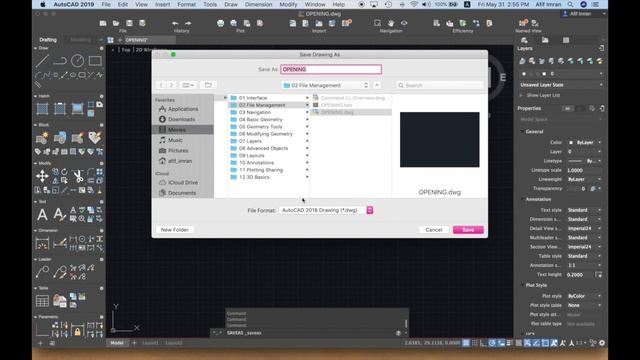This screenshot has width=640, height=360.
Task: Click the Plot printer icon
Action: [220, 23]
